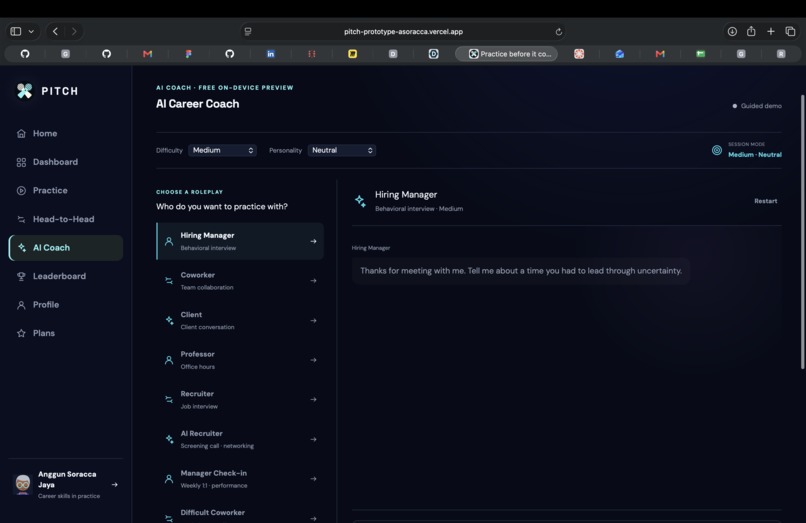Image resolution: width=806 pixels, height=523 pixels.
Task: Expand the sidebar chevron dropdown in browser
Action: tap(31, 31)
